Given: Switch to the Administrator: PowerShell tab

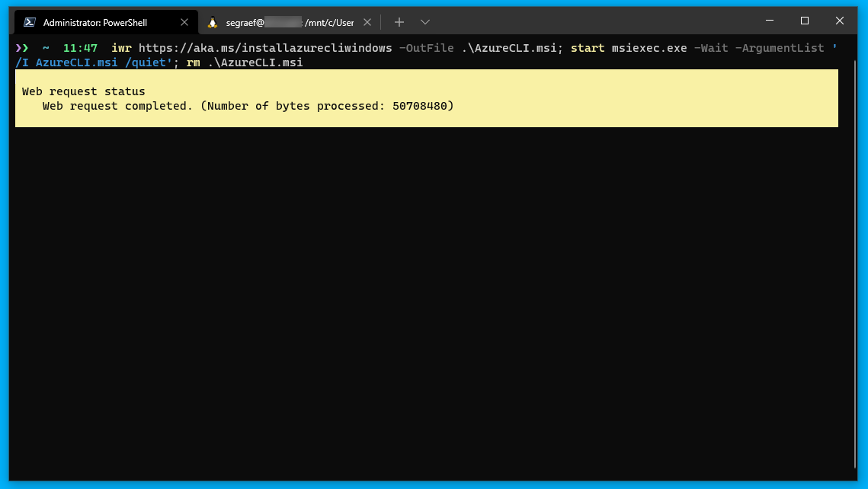Looking at the screenshot, I should point(106,22).
